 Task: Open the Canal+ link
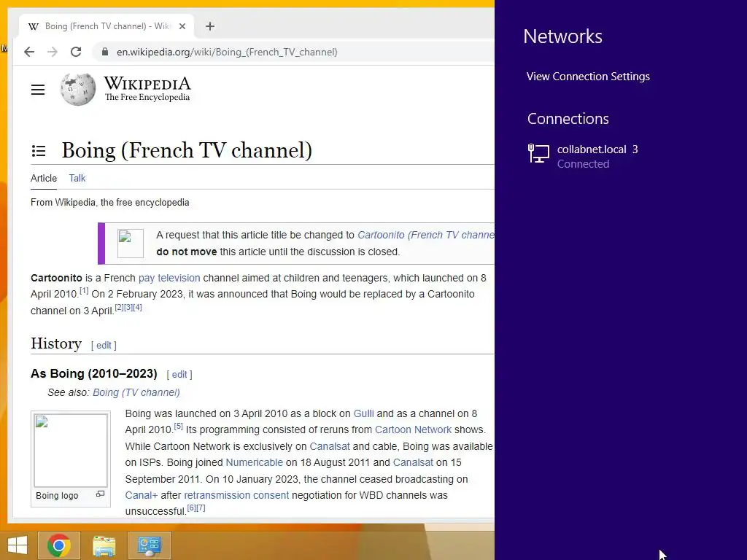141,495
